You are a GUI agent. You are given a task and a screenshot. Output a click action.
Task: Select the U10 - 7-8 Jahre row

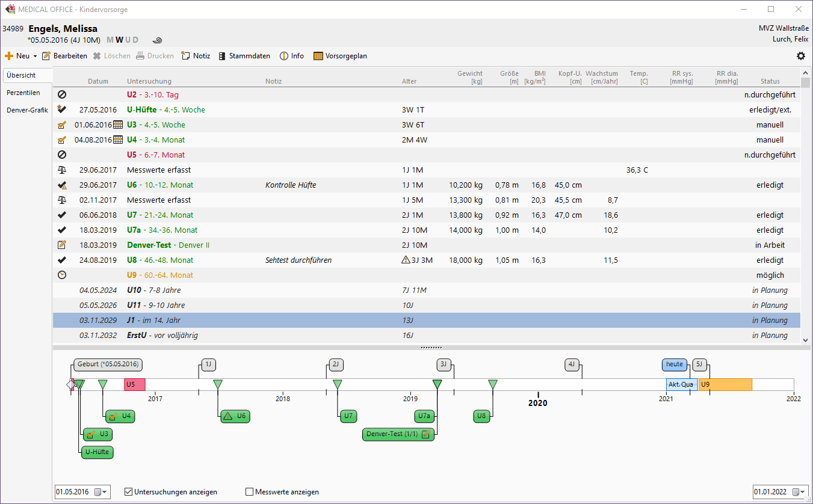[x=427, y=290]
